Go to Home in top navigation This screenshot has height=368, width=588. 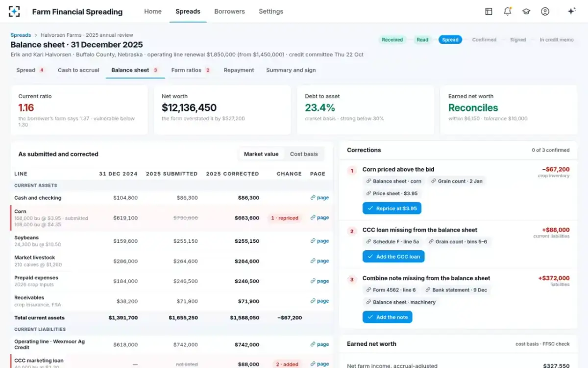[x=153, y=11]
